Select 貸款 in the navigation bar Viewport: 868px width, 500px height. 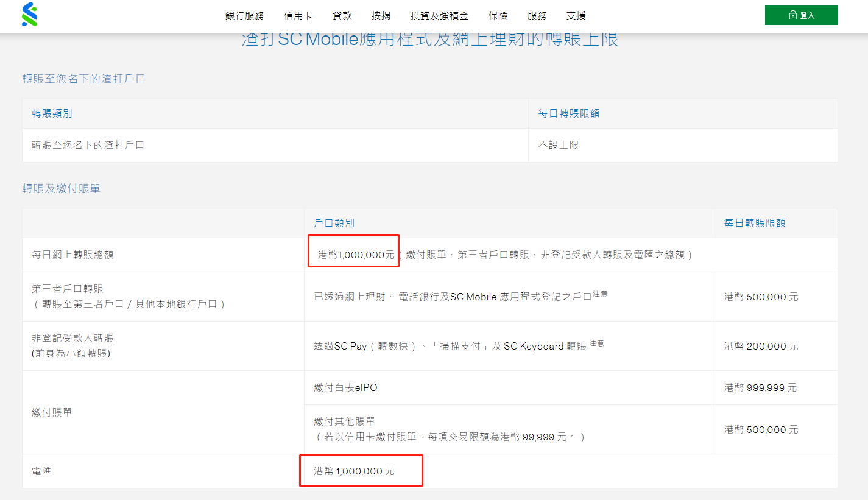pos(342,16)
